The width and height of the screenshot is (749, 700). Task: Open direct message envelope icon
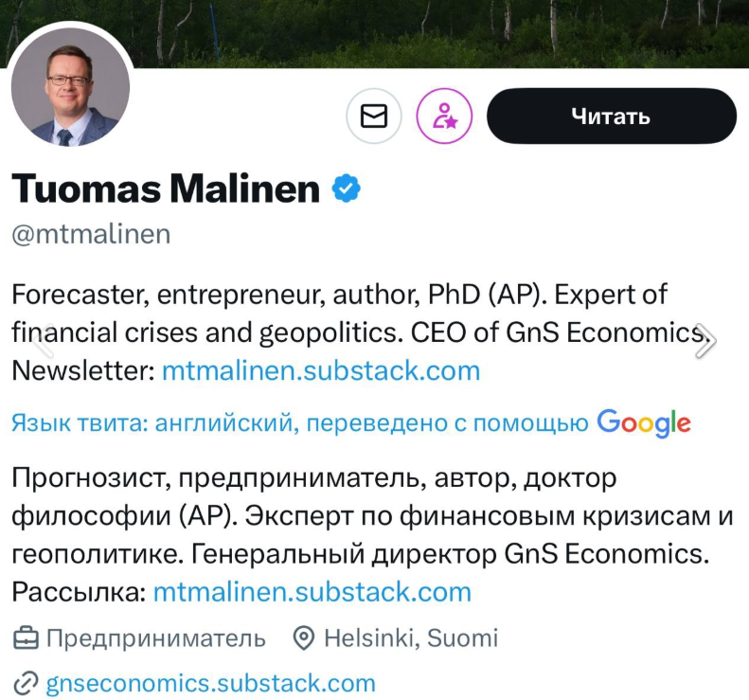[374, 117]
